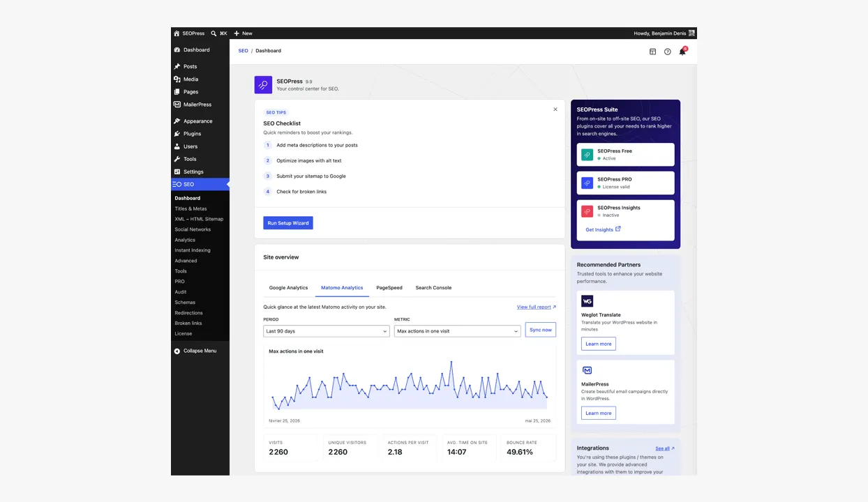Screen dimensions: 868x502
Task: Click Learn more under Weglot Translate
Action: coord(599,344)
